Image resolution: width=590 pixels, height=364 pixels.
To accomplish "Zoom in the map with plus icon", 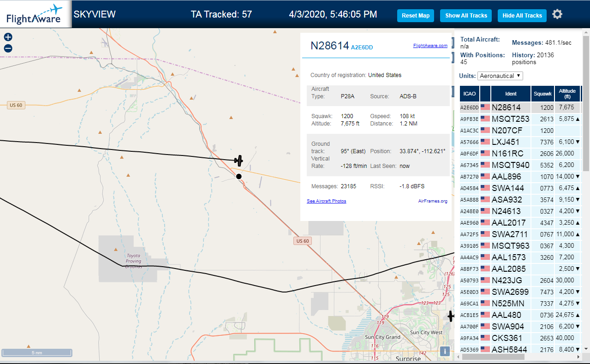I will (x=8, y=37).
